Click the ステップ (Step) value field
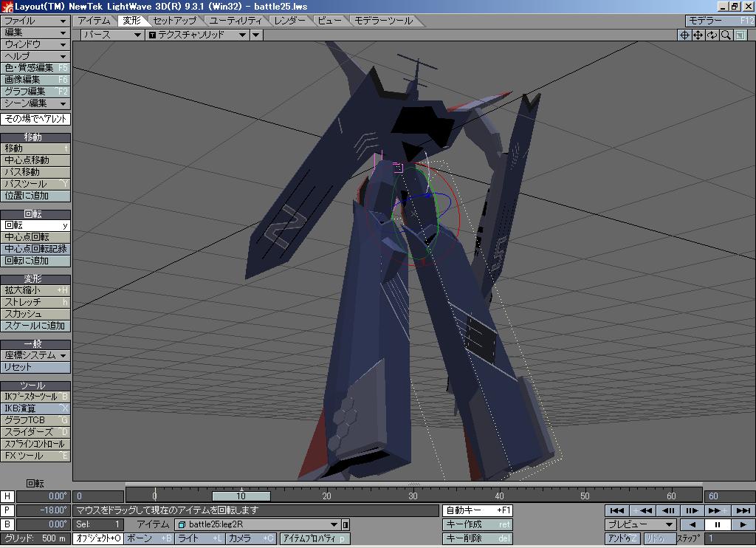 click(x=729, y=538)
